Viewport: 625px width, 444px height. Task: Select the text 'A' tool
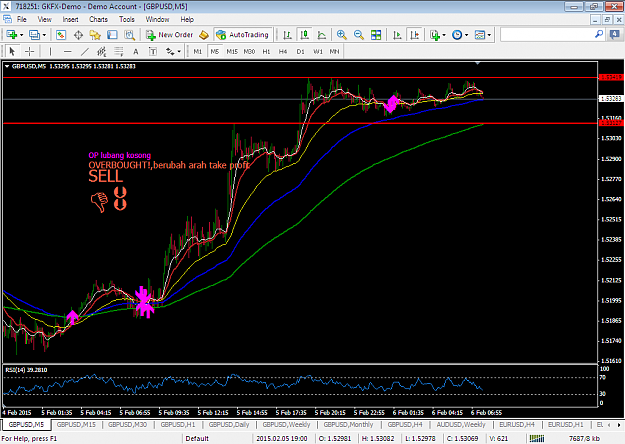point(136,51)
